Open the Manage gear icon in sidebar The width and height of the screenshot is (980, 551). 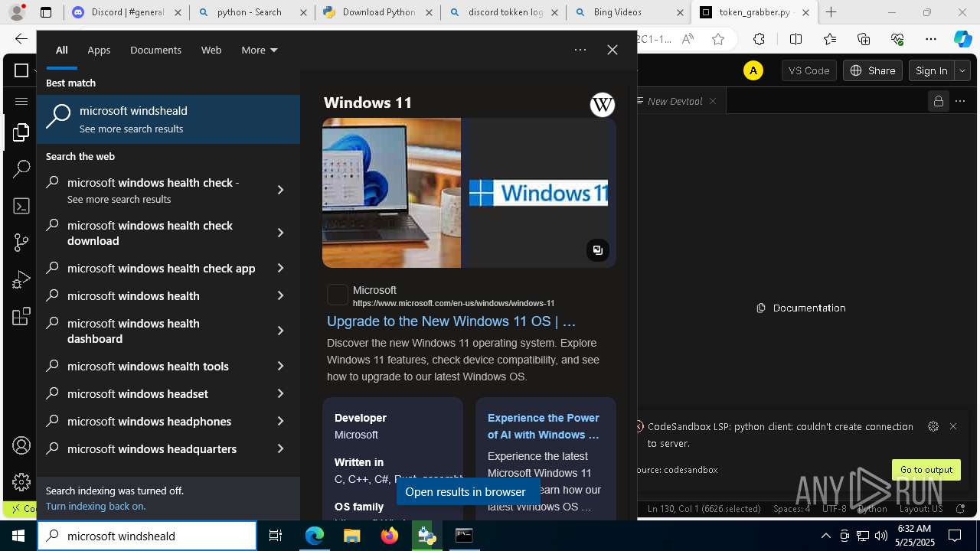click(21, 482)
